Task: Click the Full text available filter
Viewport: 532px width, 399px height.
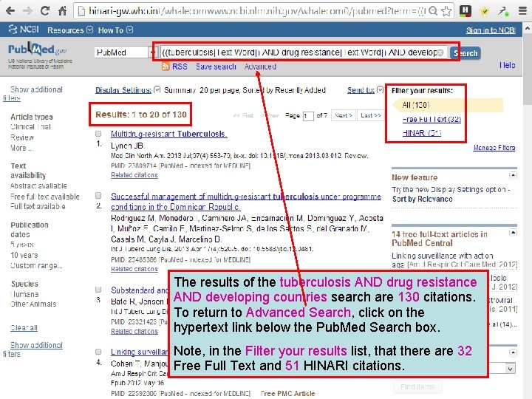Action: click(38, 206)
